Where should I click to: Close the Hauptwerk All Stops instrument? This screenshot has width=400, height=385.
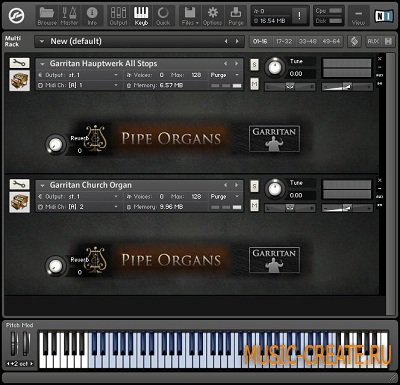[x=380, y=59]
